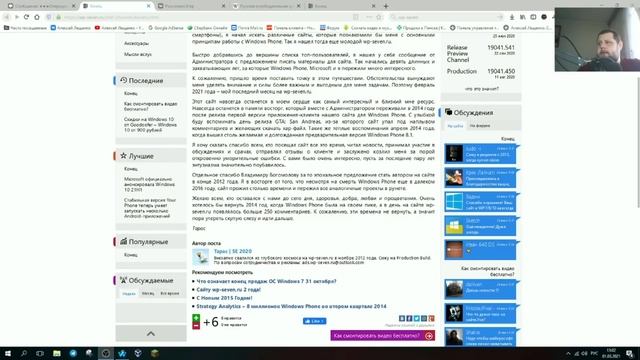Share the post via the Twitter icon
Viewport: 640px width, 360px height.
pyautogui.click(x=417, y=318)
